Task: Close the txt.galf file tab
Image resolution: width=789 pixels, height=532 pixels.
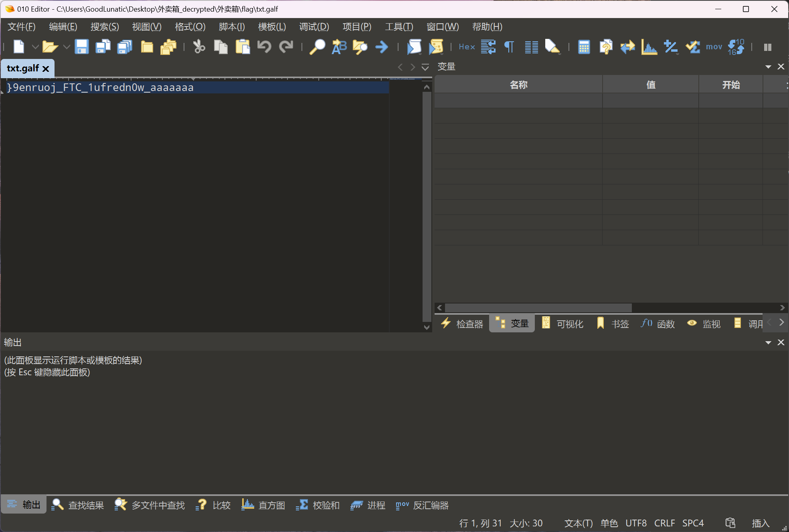Action: tap(46, 69)
